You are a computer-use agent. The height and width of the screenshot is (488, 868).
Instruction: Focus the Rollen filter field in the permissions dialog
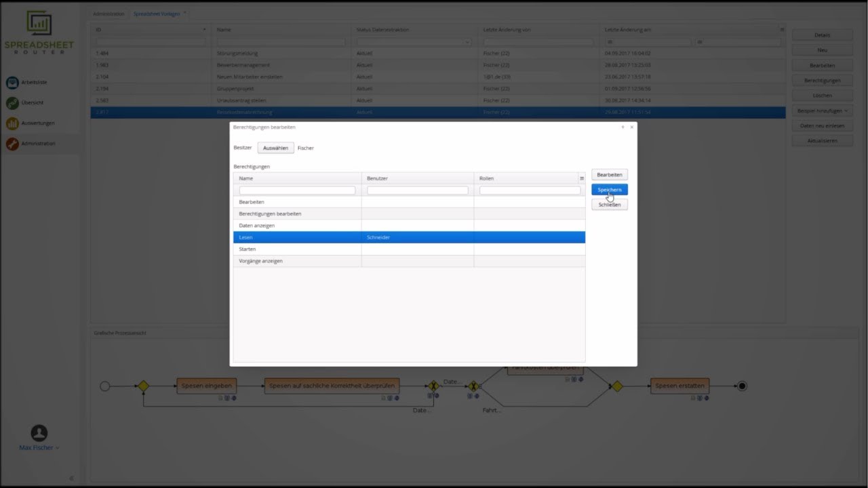click(x=530, y=190)
